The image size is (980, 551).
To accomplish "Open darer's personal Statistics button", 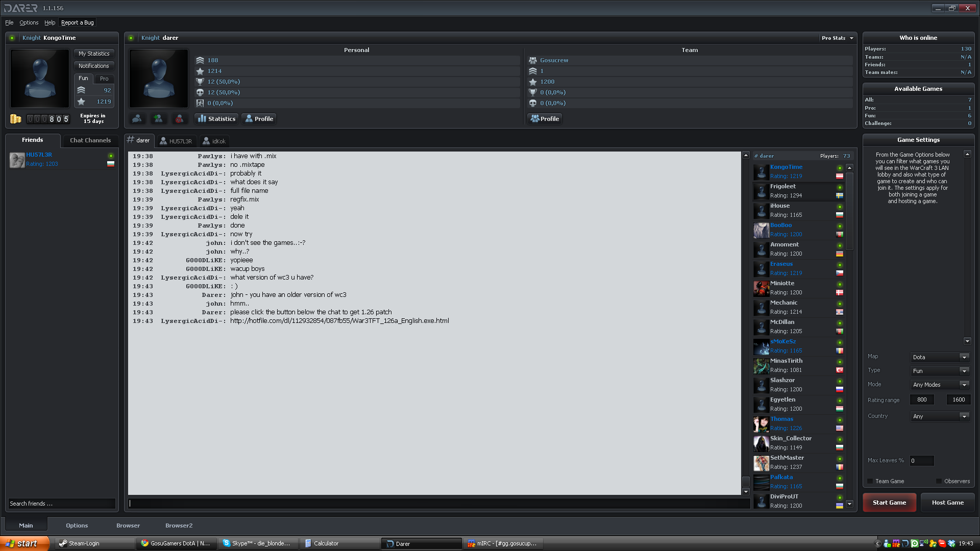I will tap(217, 119).
